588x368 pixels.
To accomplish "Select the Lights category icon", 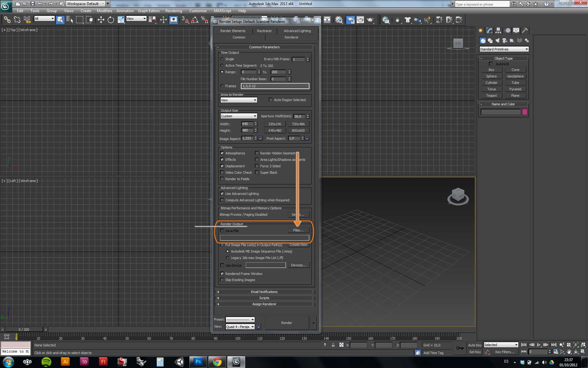I will pos(497,40).
